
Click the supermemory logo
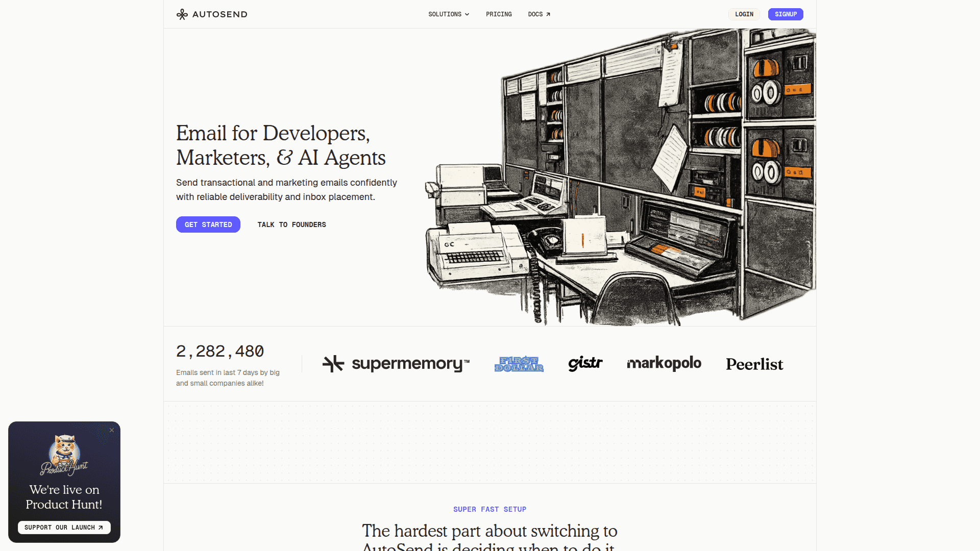click(x=396, y=364)
